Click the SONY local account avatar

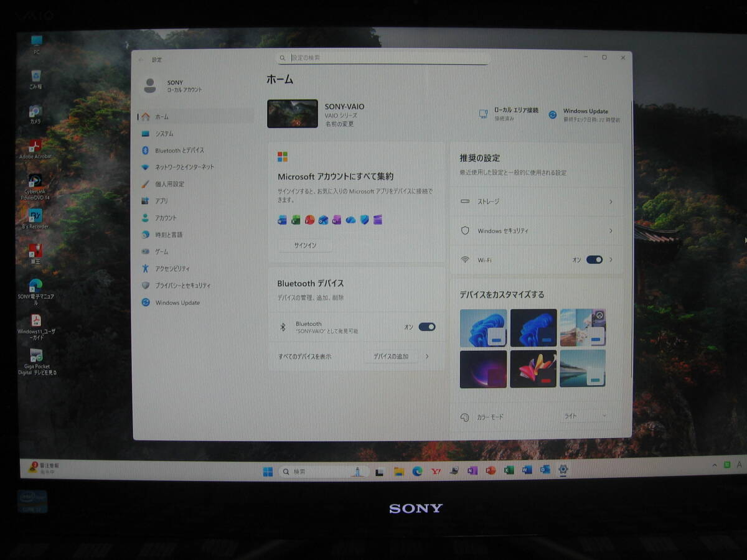tap(150, 86)
